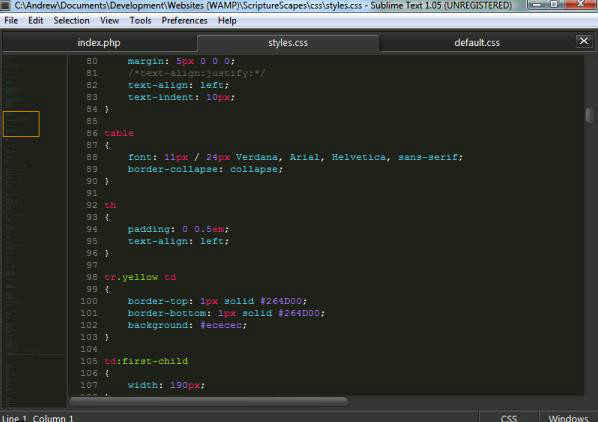Click the horizontal scrollbar at bottom

pos(209,401)
